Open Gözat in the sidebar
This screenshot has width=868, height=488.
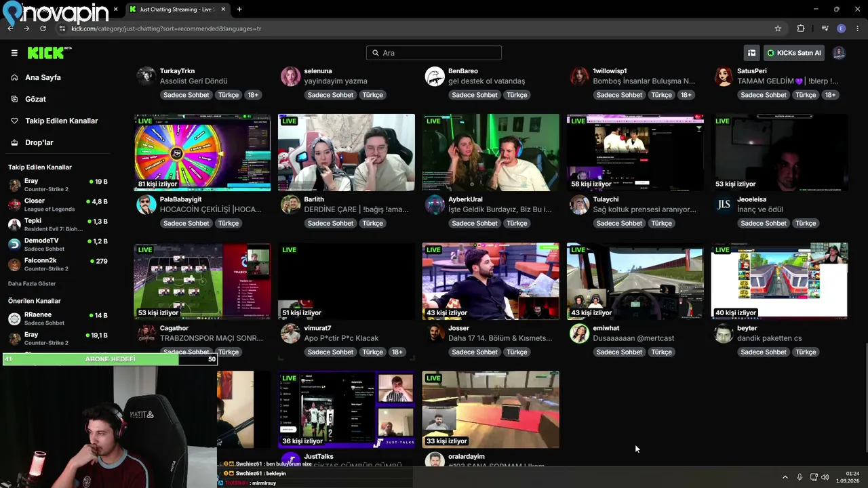tap(35, 99)
